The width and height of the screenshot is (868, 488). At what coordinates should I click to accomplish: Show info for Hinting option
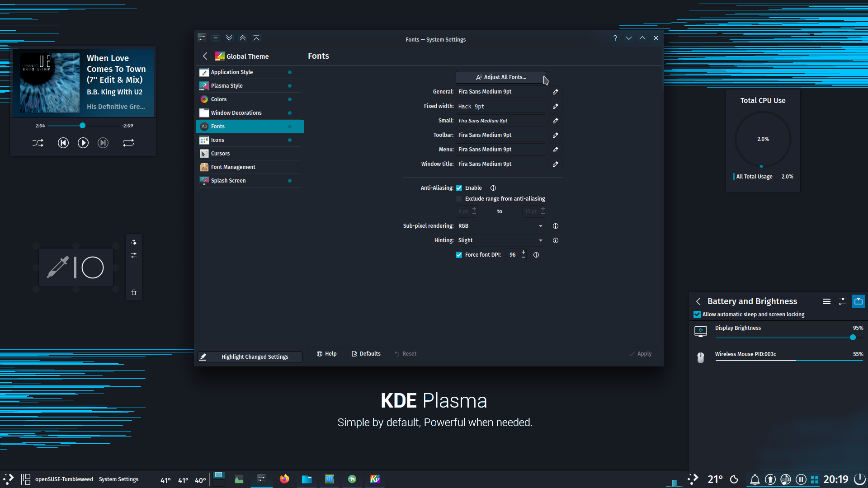[x=556, y=240]
